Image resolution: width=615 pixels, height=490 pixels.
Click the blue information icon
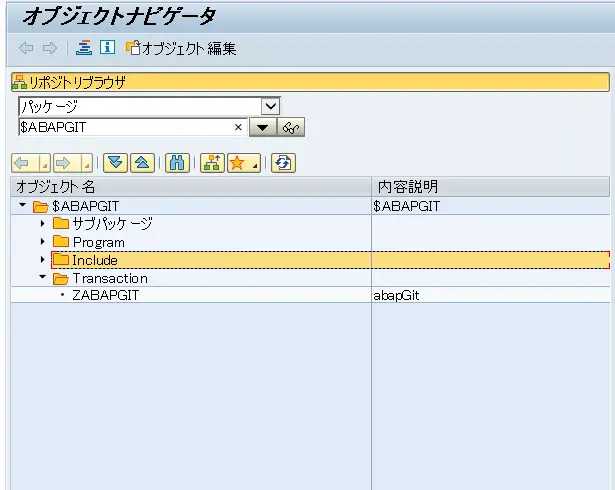pos(107,47)
